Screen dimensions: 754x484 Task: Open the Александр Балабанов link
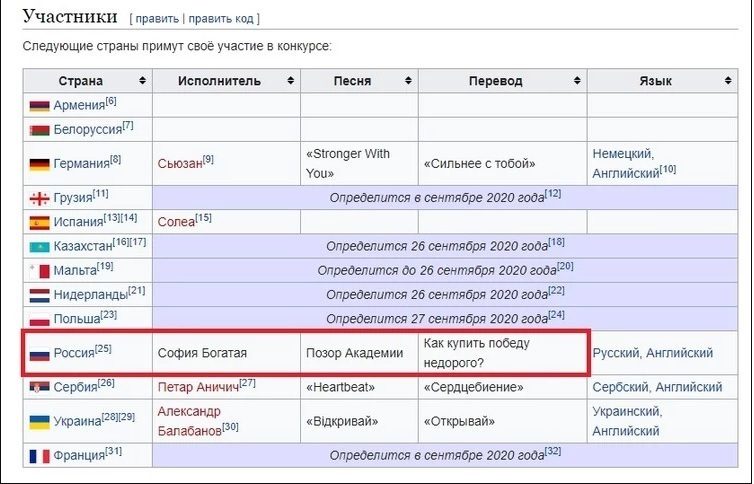pos(189,422)
